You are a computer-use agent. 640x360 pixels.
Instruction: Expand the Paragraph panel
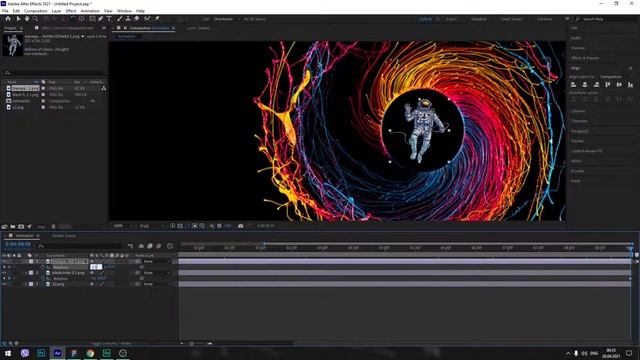point(580,131)
